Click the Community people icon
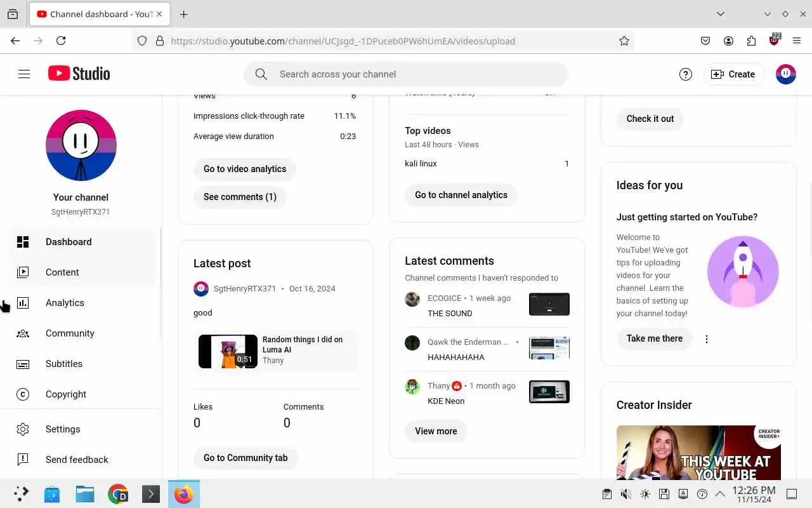Screen dimensions: 812x508 [23, 333]
